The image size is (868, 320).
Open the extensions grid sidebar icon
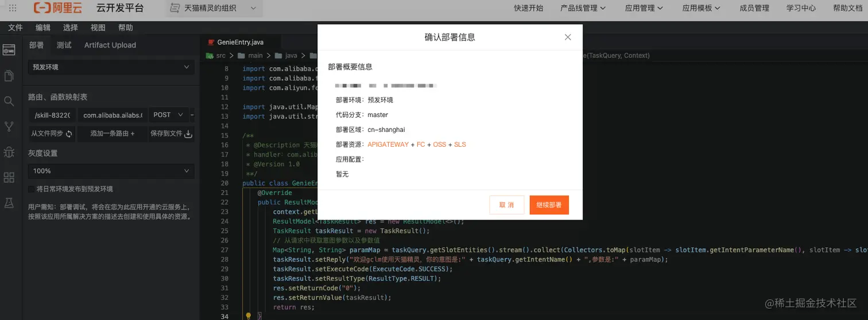pos(9,177)
